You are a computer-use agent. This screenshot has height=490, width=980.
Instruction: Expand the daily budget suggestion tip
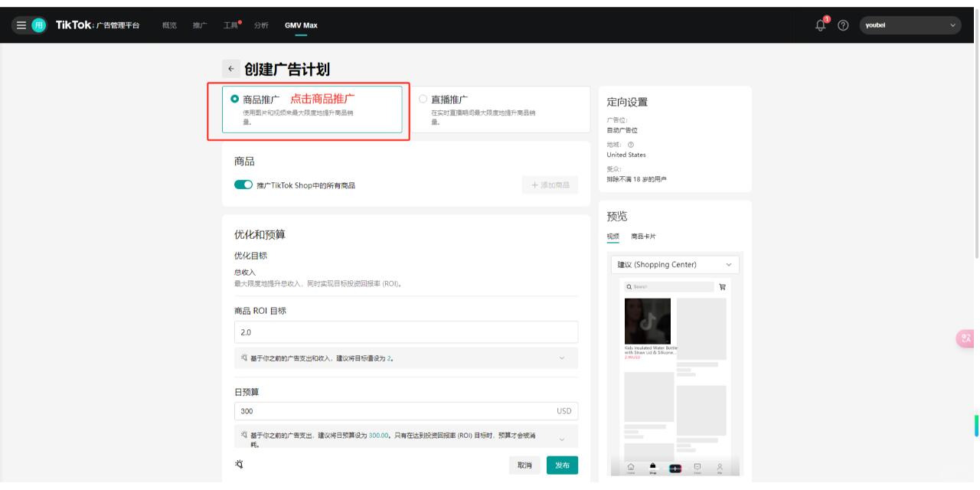point(562,439)
